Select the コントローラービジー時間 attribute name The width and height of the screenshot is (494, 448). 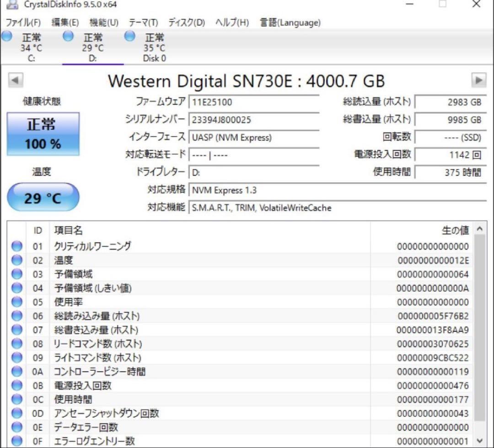(x=100, y=372)
